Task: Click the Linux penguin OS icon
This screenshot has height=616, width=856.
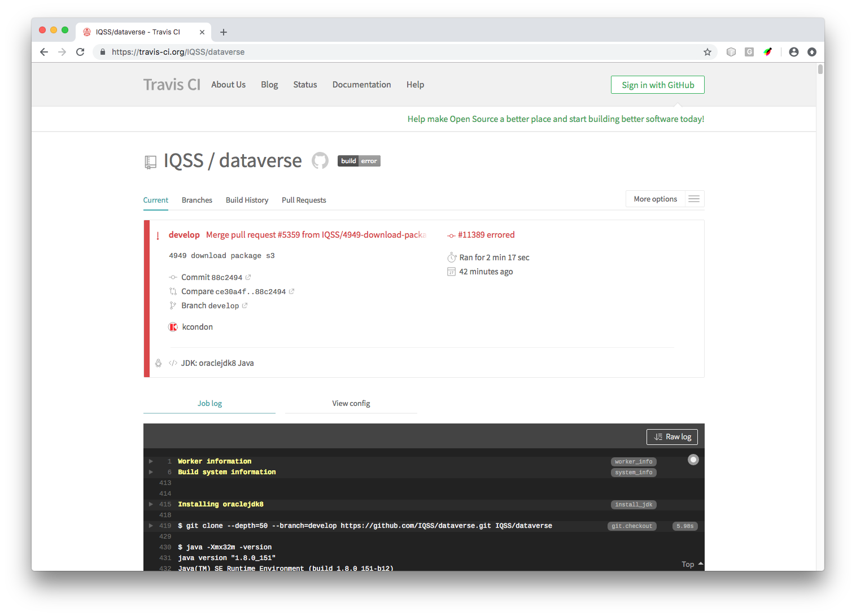Action: (x=159, y=363)
